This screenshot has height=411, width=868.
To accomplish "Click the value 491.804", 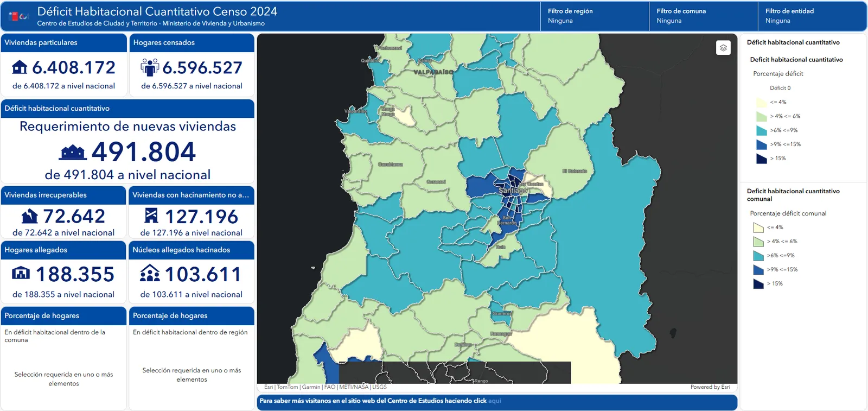I will tap(144, 152).
